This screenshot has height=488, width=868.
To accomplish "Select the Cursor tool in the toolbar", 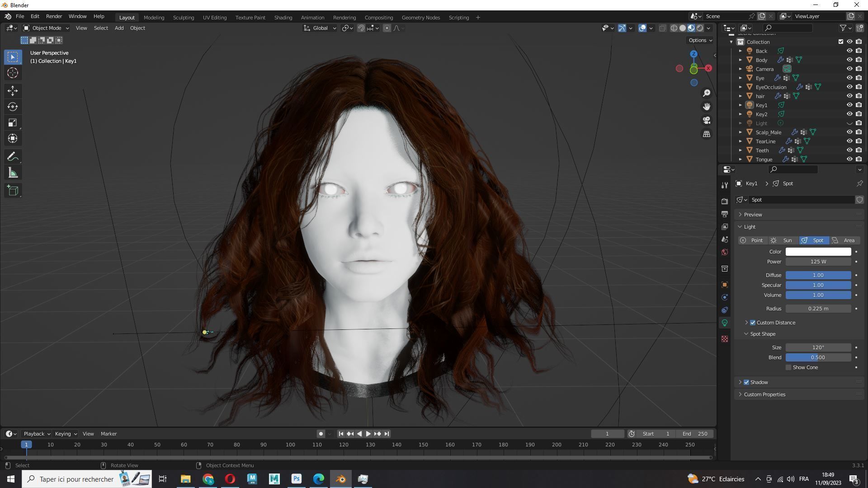I will 13,73.
